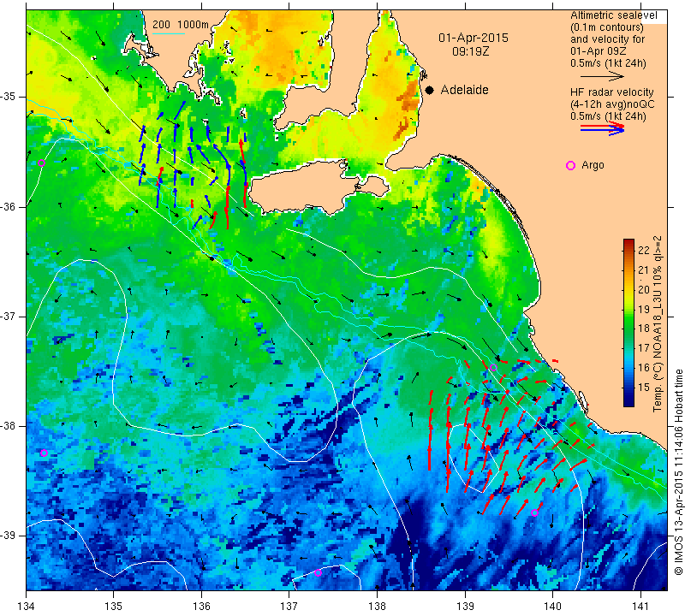This screenshot has height=616, width=685.
Task: Click the 139 longitude axis label
Action: 465,607
